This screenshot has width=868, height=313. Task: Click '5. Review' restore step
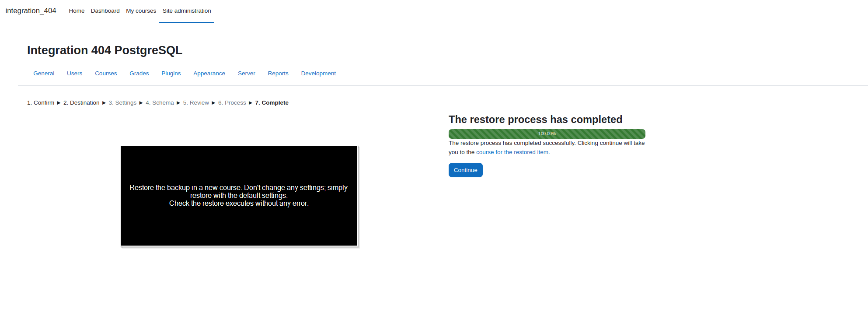196,103
